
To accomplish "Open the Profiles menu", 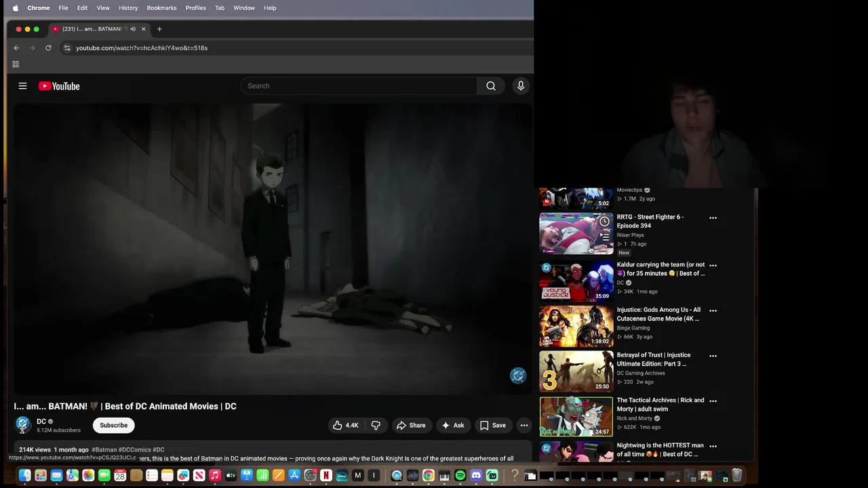I will coord(196,8).
